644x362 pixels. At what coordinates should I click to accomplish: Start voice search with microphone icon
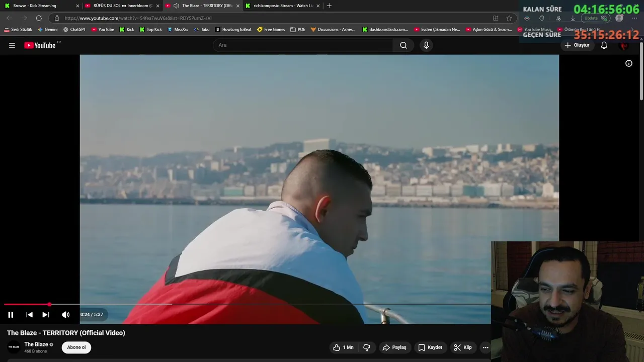point(426,45)
